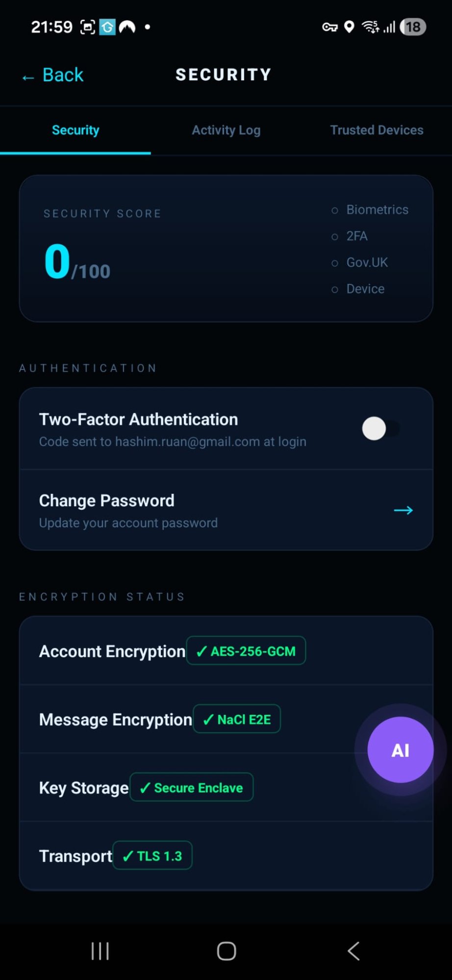Tap the battery level indicator

tap(413, 27)
